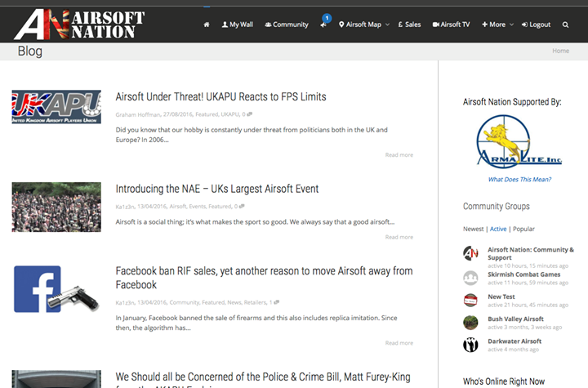Open the NAE crowd photo thumbnail
This screenshot has height=388, width=588.
point(56,207)
